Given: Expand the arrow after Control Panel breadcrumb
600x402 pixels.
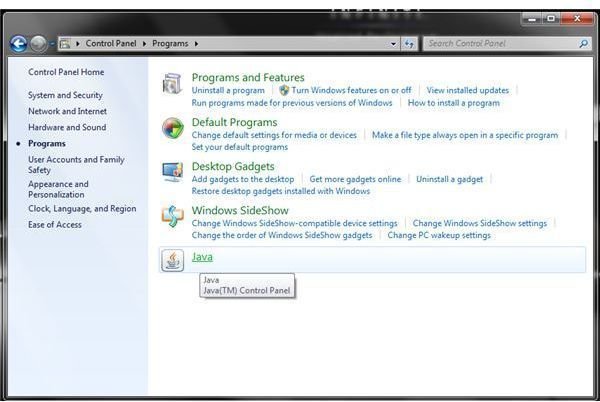Looking at the screenshot, I should 144,44.
